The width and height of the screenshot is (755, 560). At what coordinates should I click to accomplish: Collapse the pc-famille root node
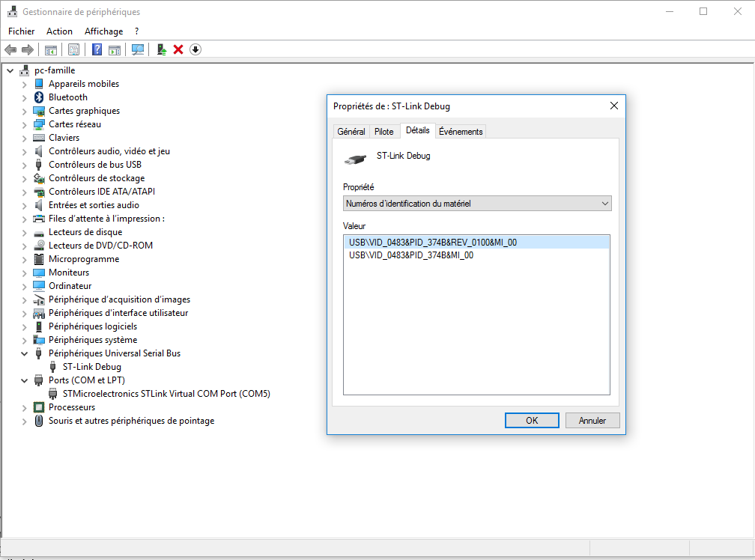point(10,70)
